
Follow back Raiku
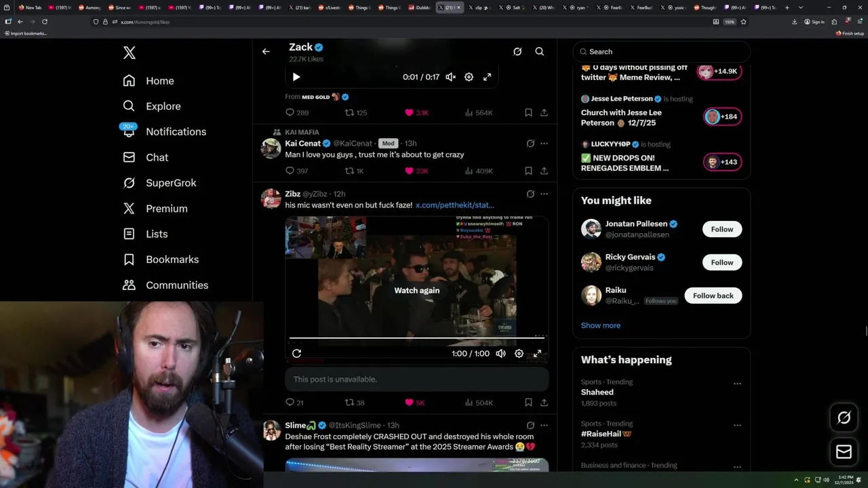click(713, 296)
